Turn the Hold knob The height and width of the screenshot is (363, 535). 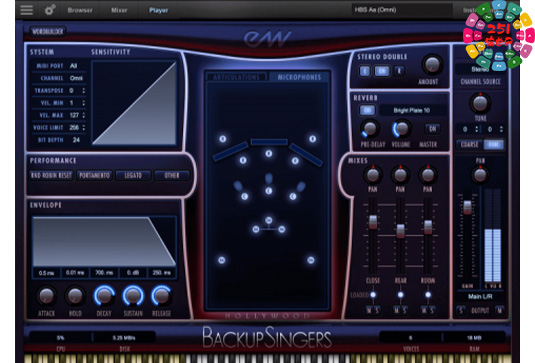pos(75,296)
